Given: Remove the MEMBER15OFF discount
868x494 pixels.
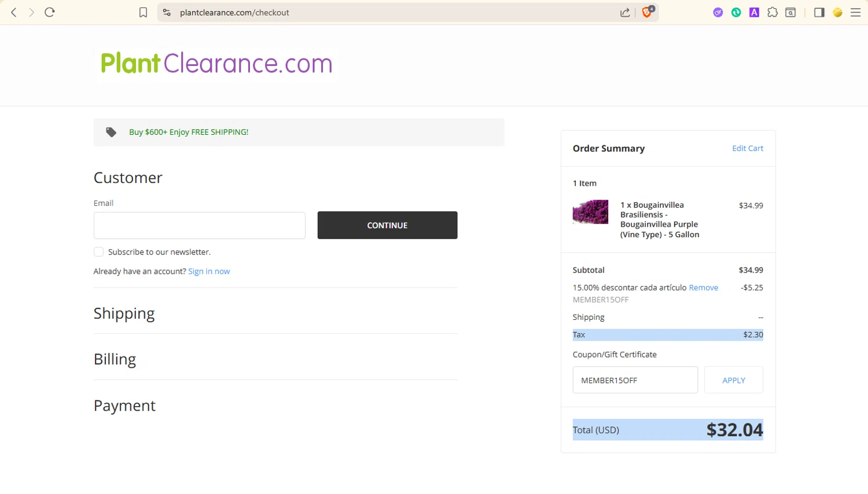Looking at the screenshot, I should tap(704, 287).
